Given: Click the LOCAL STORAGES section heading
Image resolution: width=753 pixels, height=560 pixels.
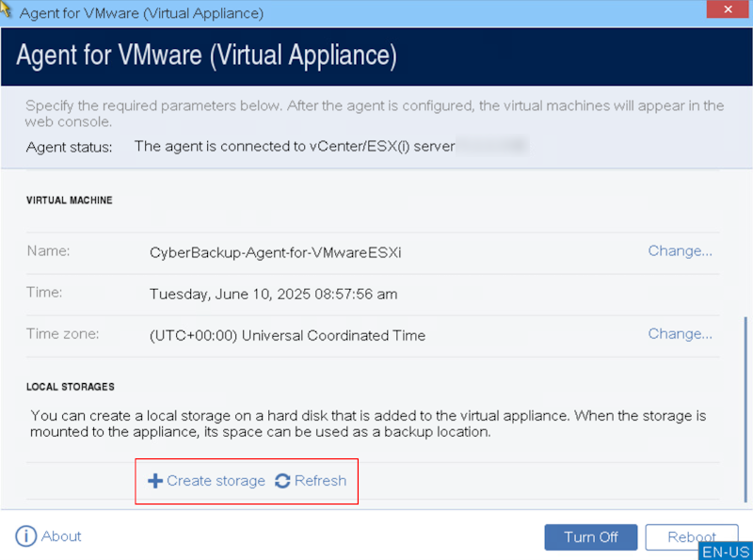Looking at the screenshot, I should (70, 387).
